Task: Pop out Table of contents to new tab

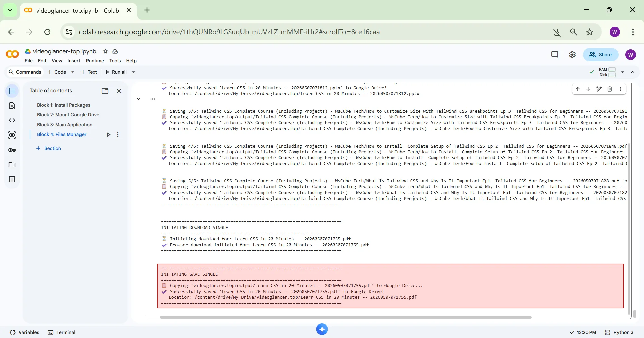Action: pyautogui.click(x=105, y=91)
